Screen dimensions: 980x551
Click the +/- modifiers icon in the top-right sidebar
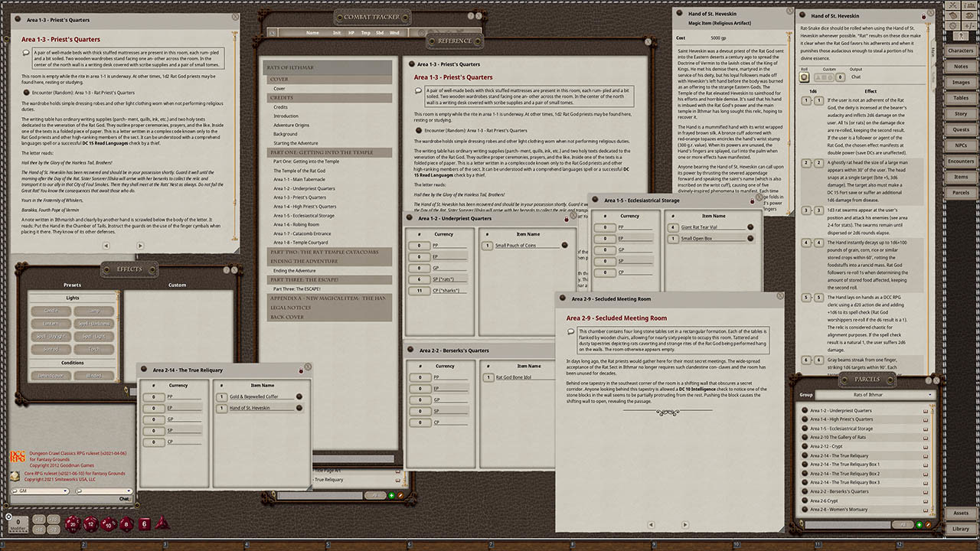pos(969,25)
